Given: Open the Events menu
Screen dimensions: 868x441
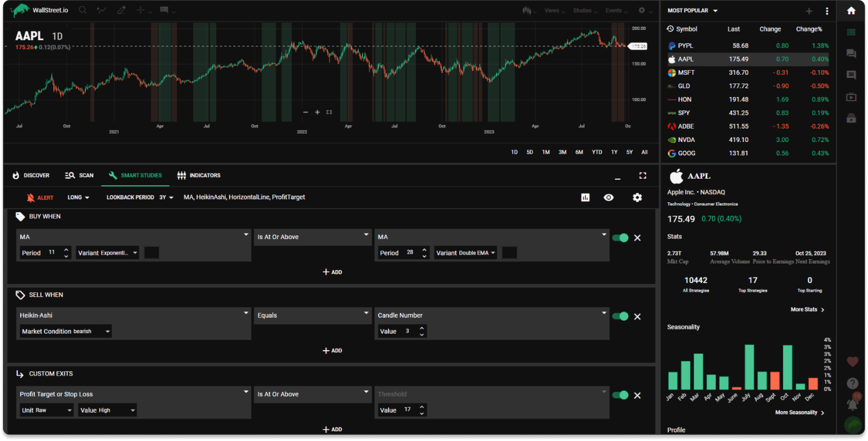Looking at the screenshot, I should point(616,11).
